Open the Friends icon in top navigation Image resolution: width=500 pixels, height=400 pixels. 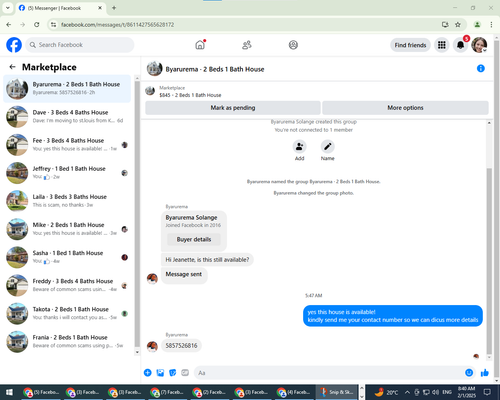tap(247, 45)
